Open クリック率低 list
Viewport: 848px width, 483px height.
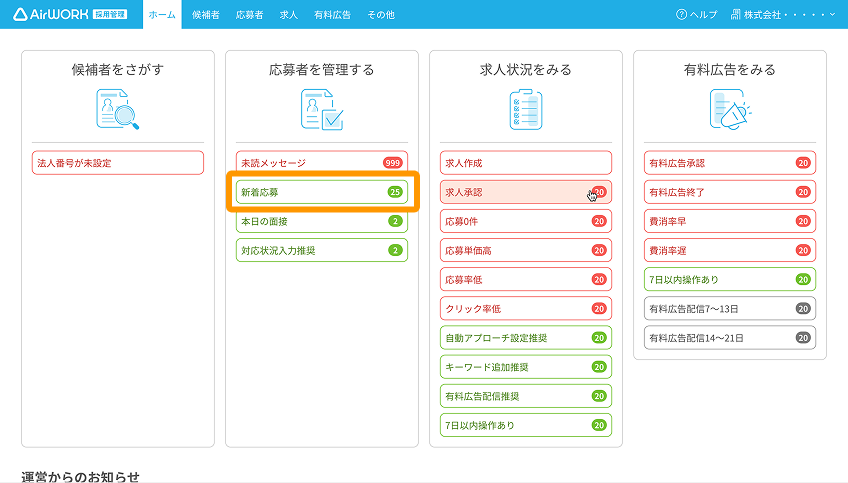pyautogui.click(x=526, y=309)
